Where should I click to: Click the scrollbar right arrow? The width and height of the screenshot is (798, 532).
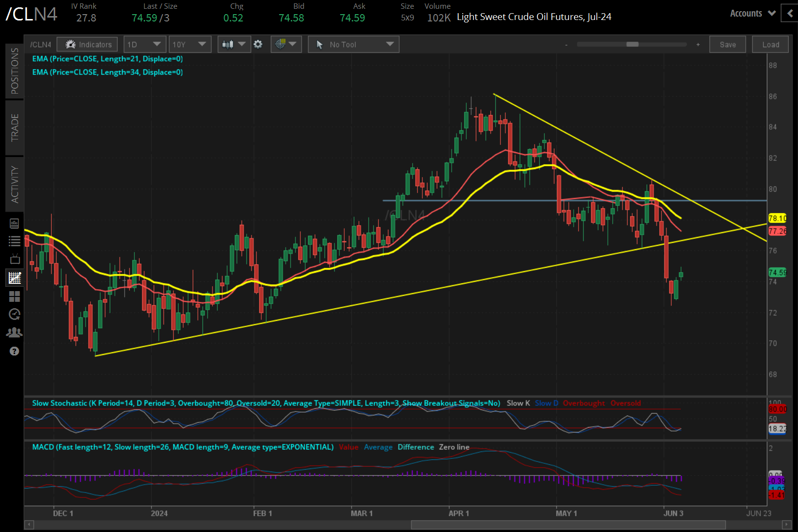pos(786,525)
